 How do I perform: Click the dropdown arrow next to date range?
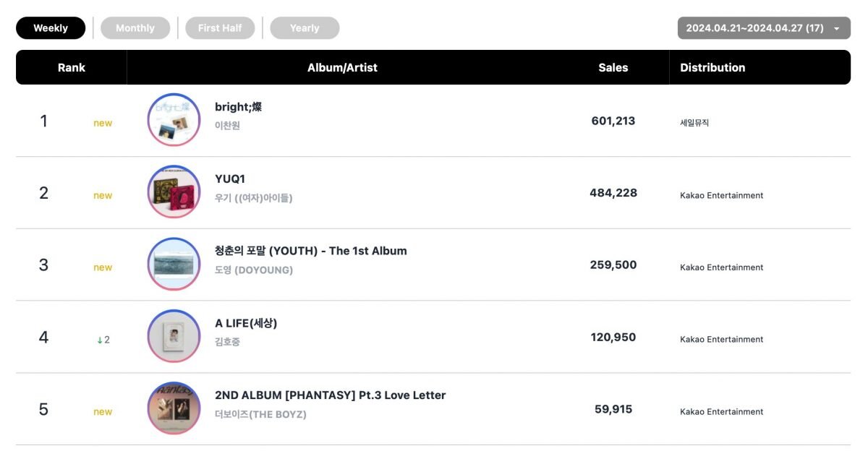(837, 29)
